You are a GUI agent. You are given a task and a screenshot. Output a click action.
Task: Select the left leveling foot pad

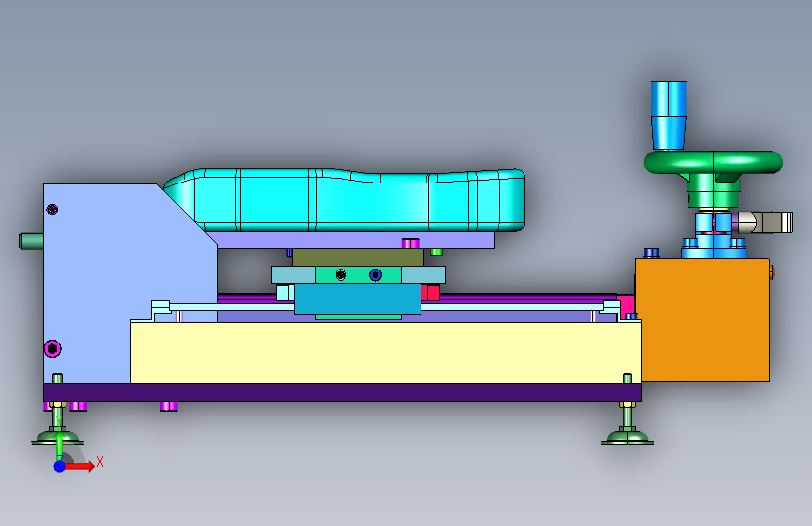click(57, 439)
